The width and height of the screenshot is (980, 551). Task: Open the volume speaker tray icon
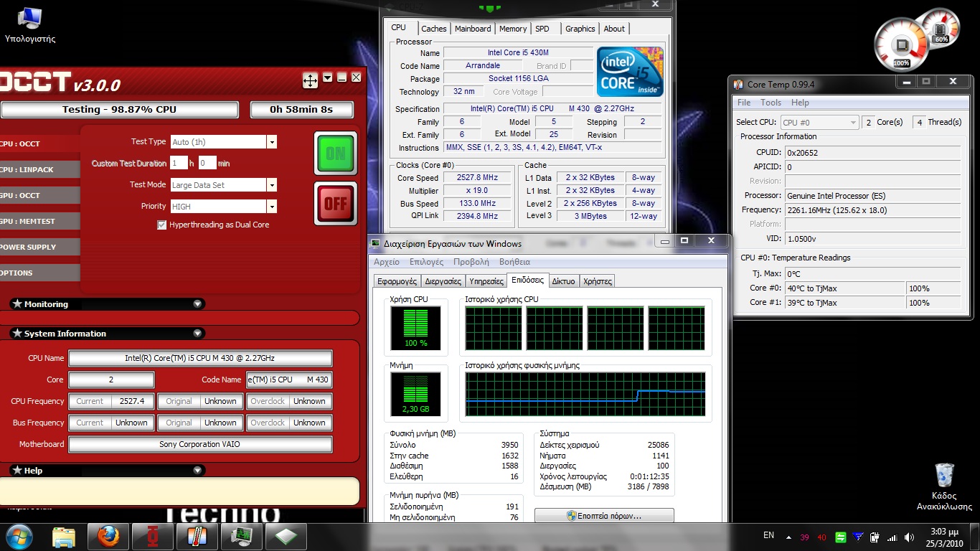[x=909, y=537]
